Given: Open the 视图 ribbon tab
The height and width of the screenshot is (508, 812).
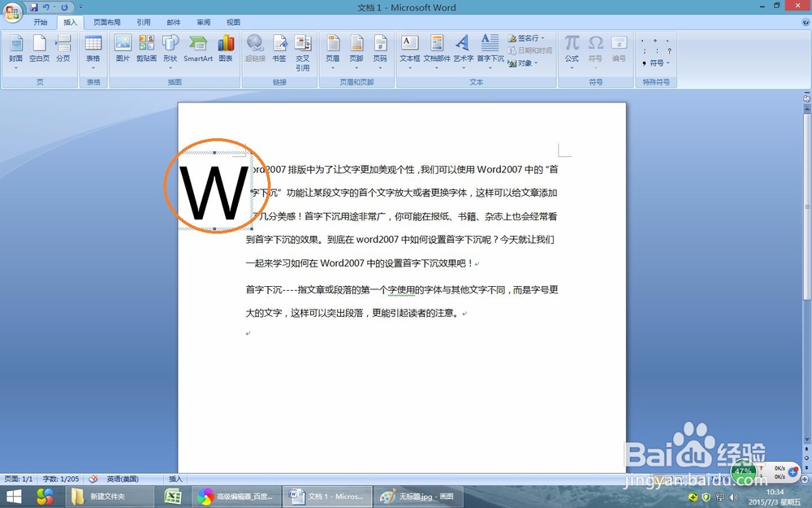Looking at the screenshot, I should (x=233, y=22).
